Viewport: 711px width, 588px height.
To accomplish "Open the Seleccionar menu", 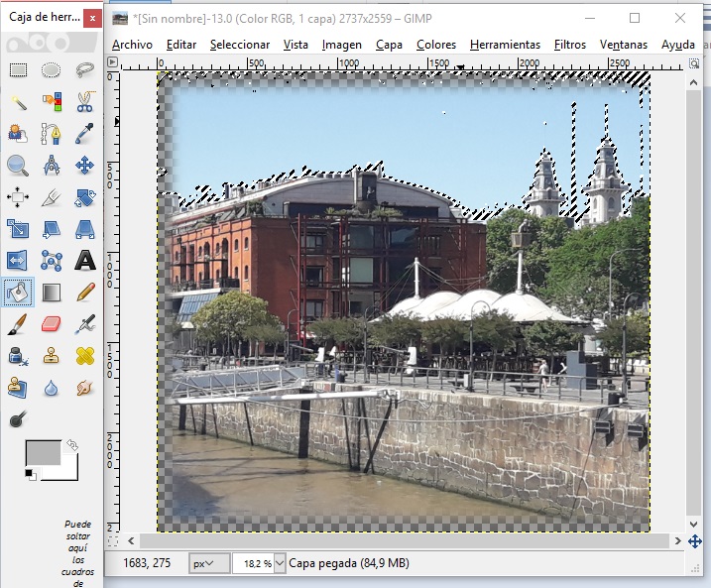I will [240, 45].
